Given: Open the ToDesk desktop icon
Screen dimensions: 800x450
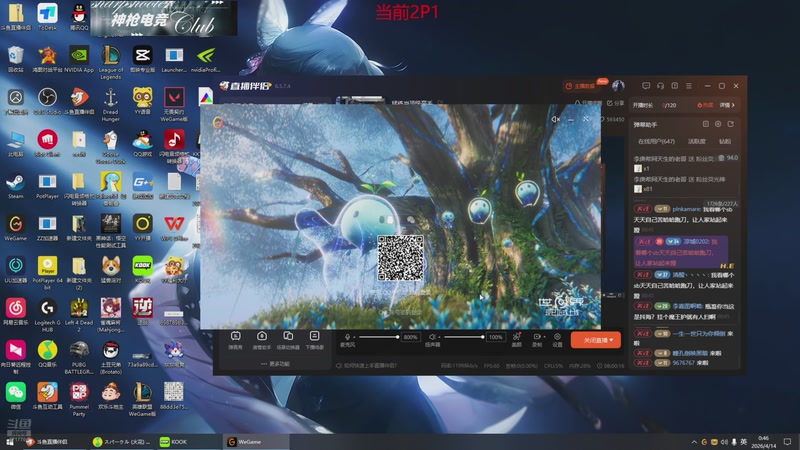Looking at the screenshot, I should click(47, 17).
